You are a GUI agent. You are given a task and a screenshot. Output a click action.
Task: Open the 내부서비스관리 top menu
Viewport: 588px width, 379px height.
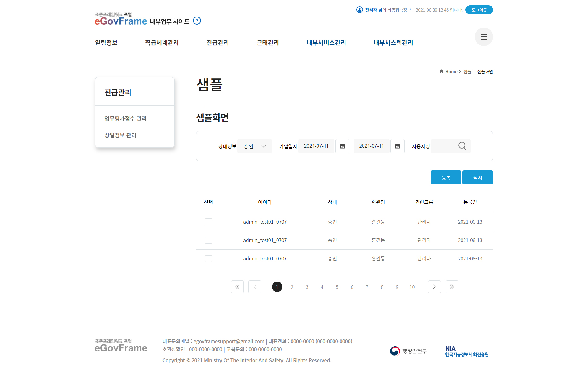pyautogui.click(x=326, y=43)
